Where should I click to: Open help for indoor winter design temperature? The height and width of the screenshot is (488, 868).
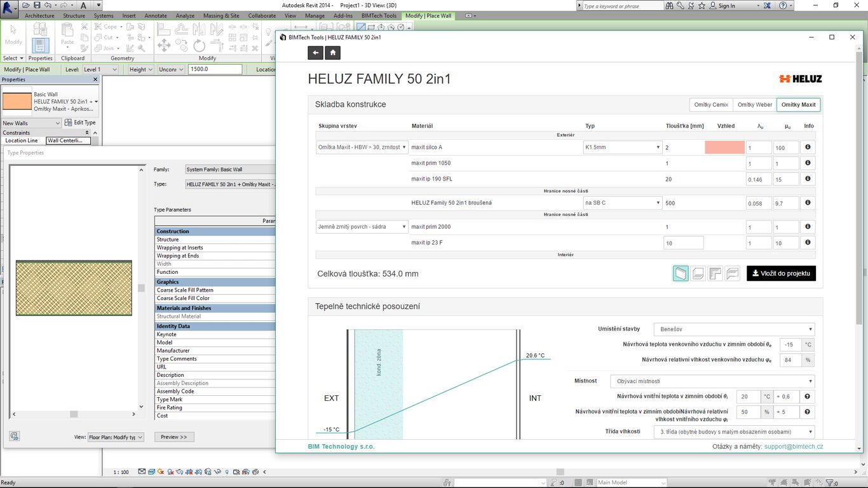coord(808,396)
